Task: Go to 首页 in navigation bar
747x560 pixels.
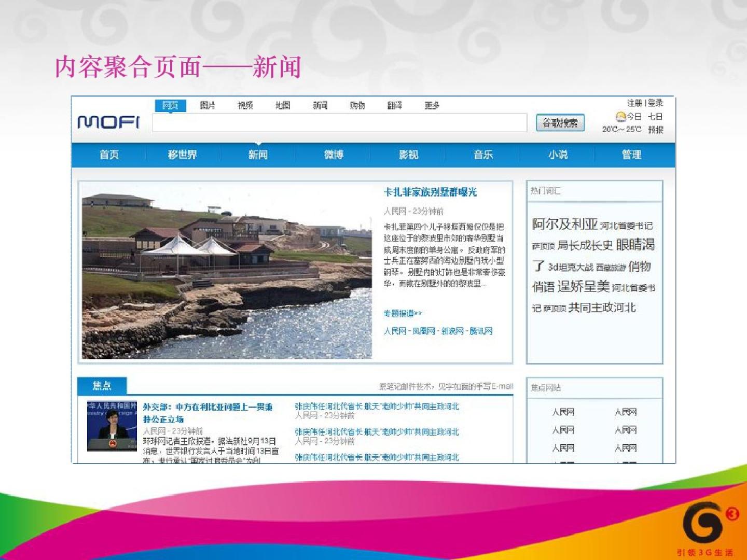Action: click(x=109, y=155)
